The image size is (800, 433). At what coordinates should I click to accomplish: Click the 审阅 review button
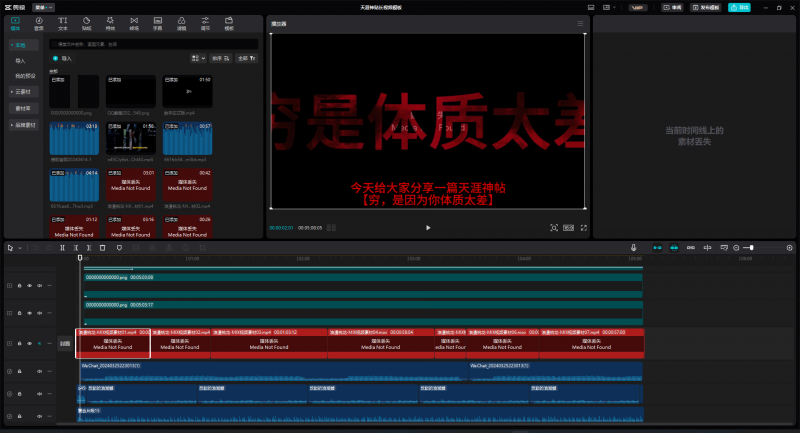673,8
